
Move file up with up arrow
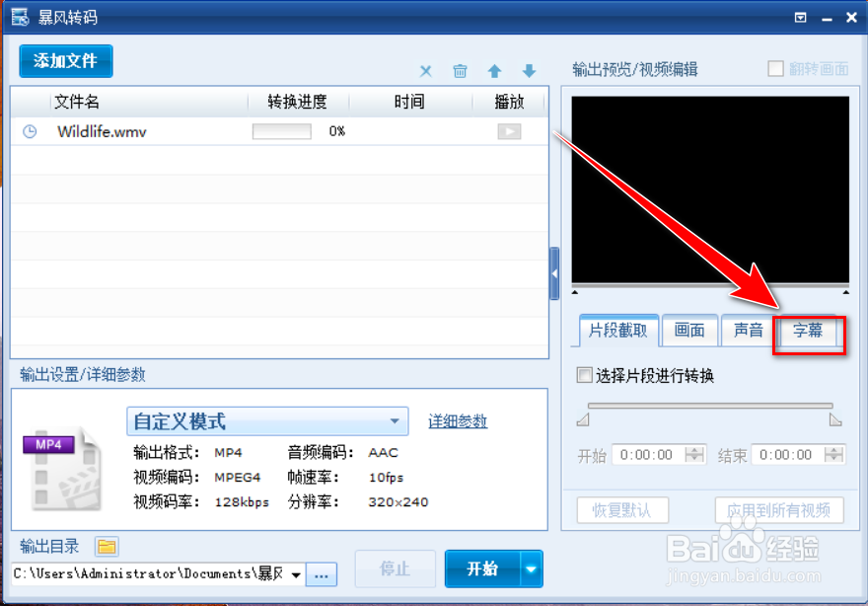click(x=494, y=71)
